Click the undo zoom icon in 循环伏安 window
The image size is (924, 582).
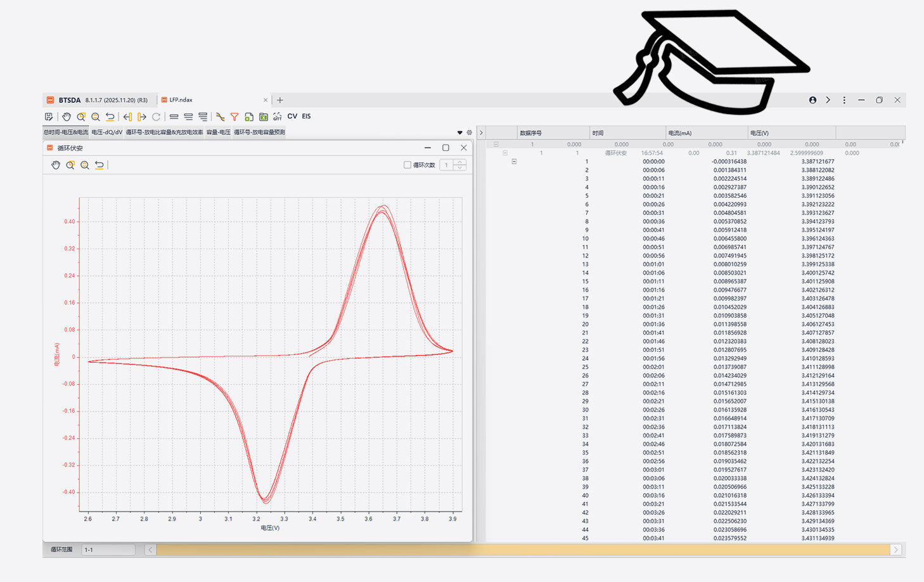click(x=99, y=165)
